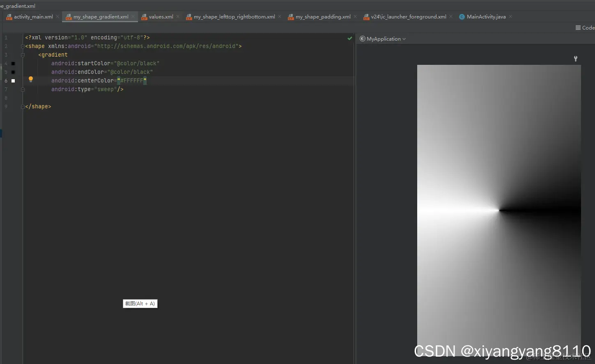The image size is (595, 364).
Task: Click the fold end marker at closing shape tag
Action: (x=23, y=106)
